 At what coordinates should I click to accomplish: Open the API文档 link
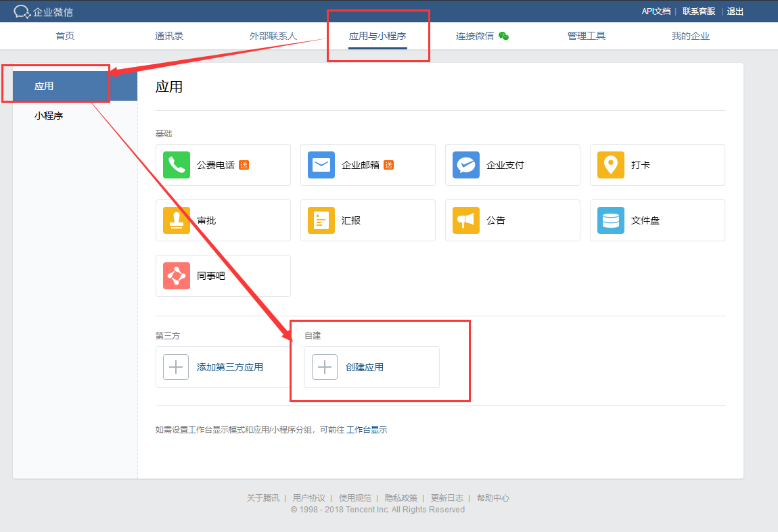(x=656, y=11)
